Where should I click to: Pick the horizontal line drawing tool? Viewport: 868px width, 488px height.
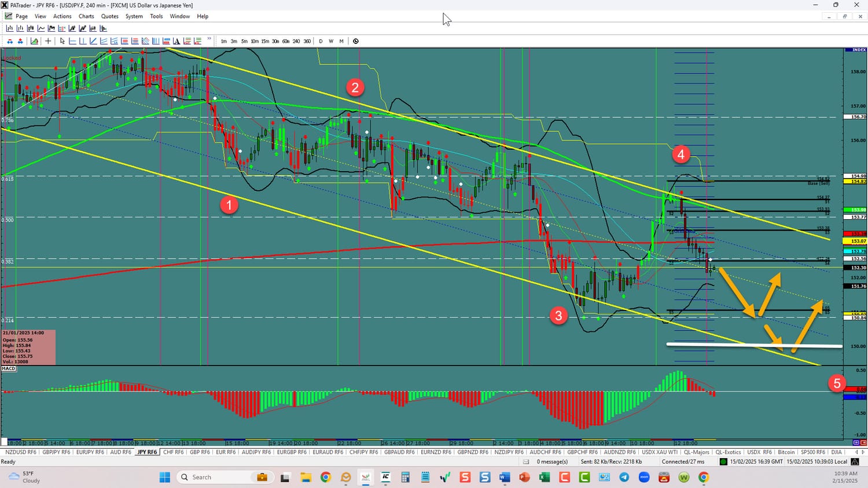(73, 41)
